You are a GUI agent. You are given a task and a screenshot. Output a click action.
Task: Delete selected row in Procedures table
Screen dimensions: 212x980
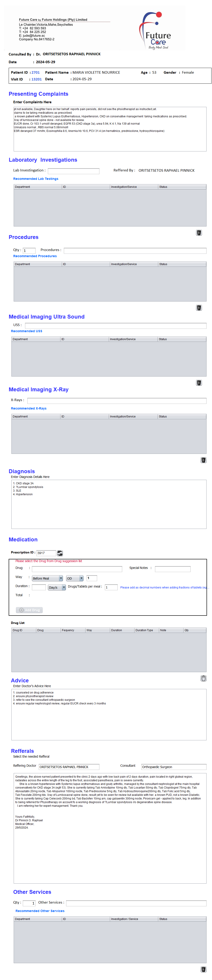199,307
